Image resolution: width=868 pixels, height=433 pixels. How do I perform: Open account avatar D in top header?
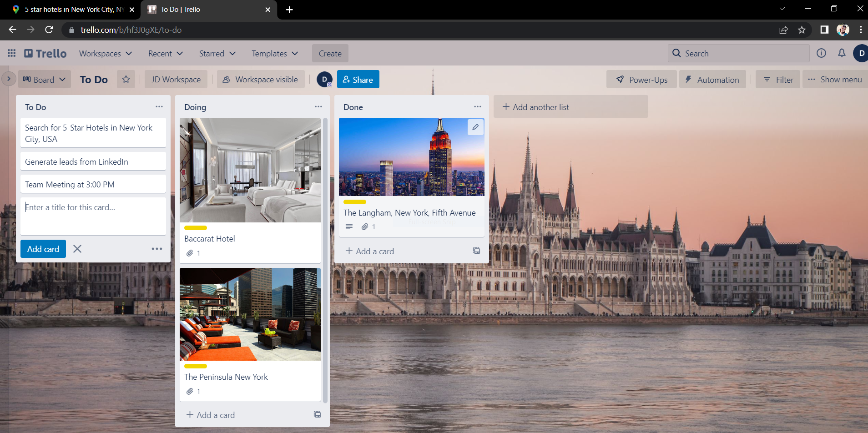tap(861, 53)
